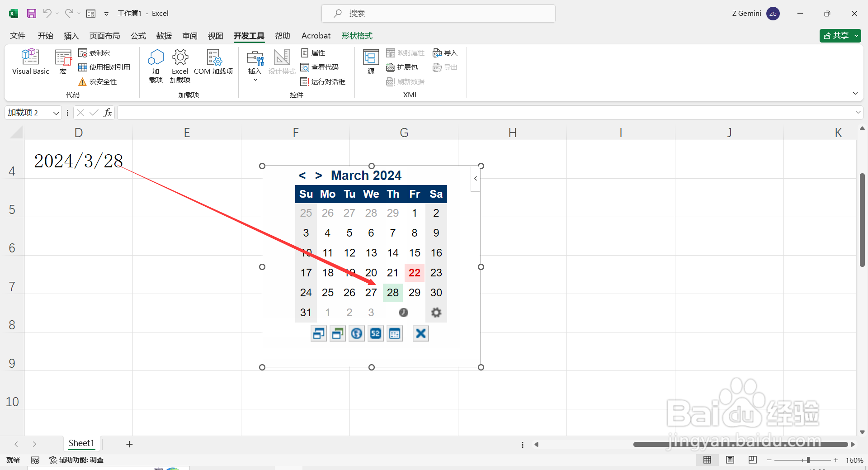Click the calendar settings gear icon
Image resolution: width=868 pixels, height=470 pixels.
coord(436,313)
